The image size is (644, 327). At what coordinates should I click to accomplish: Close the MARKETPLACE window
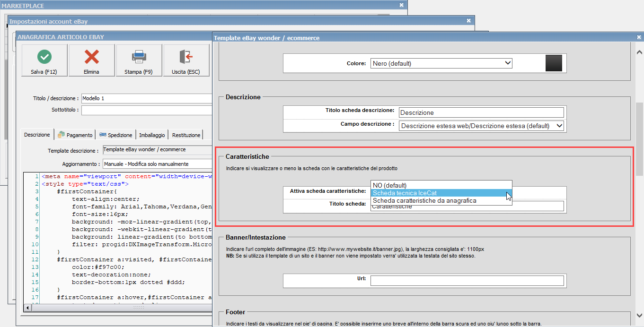[x=401, y=5]
